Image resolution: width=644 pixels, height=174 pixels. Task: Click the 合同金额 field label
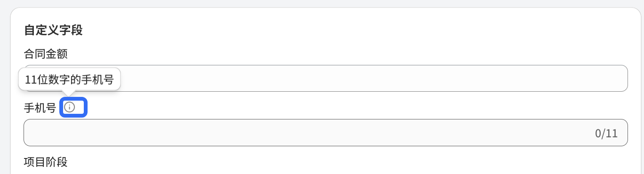pos(46,54)
